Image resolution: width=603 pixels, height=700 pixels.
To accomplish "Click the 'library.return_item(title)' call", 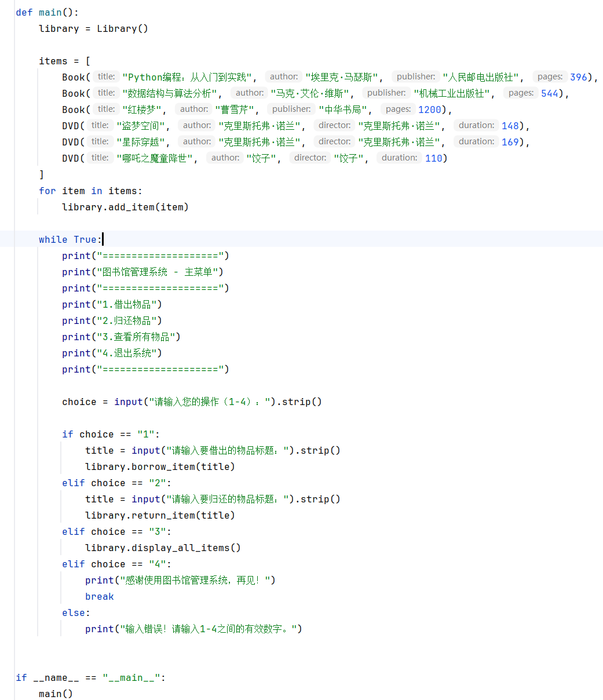I will point(160,515).
